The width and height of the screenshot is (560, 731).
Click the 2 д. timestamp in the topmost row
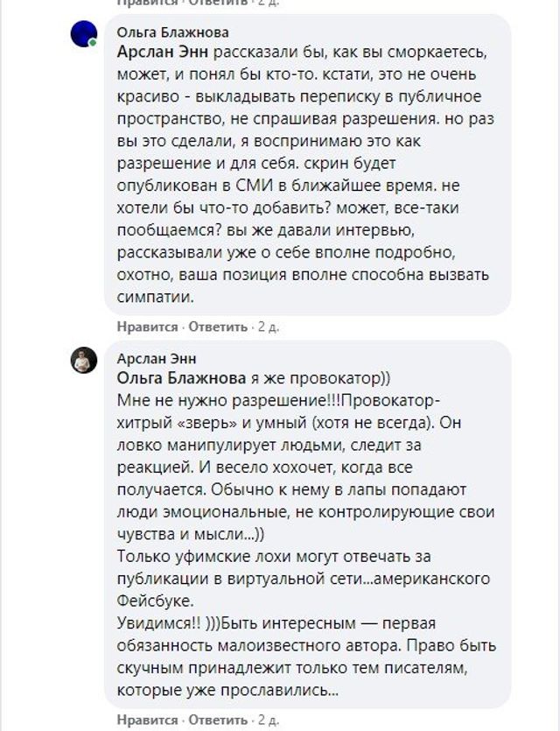click(268, 3)
